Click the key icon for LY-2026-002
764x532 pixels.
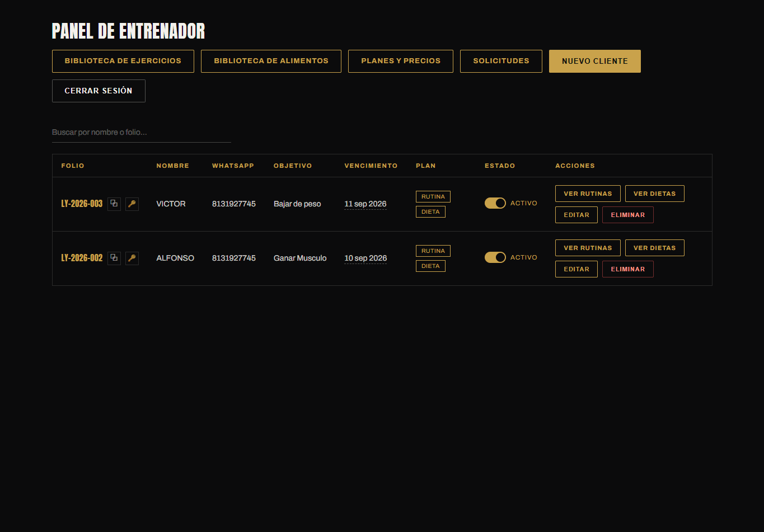(x=132, y=258)
